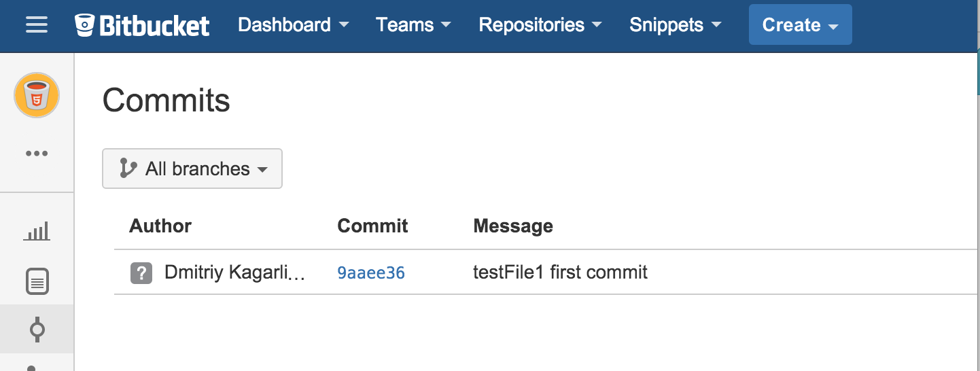Open the Snippets dropdown menu
Viewport: 980px width, 371px height.
(675, 25)
